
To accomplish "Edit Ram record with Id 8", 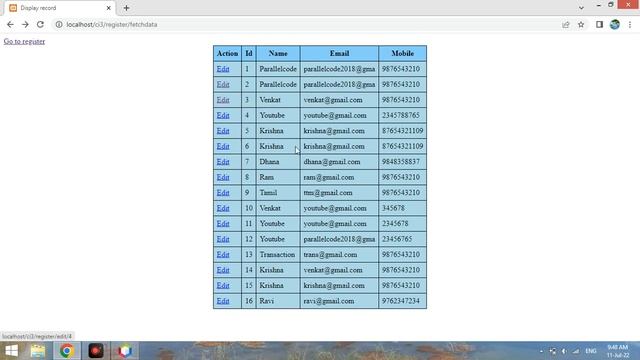I will [x=223, y=177].
